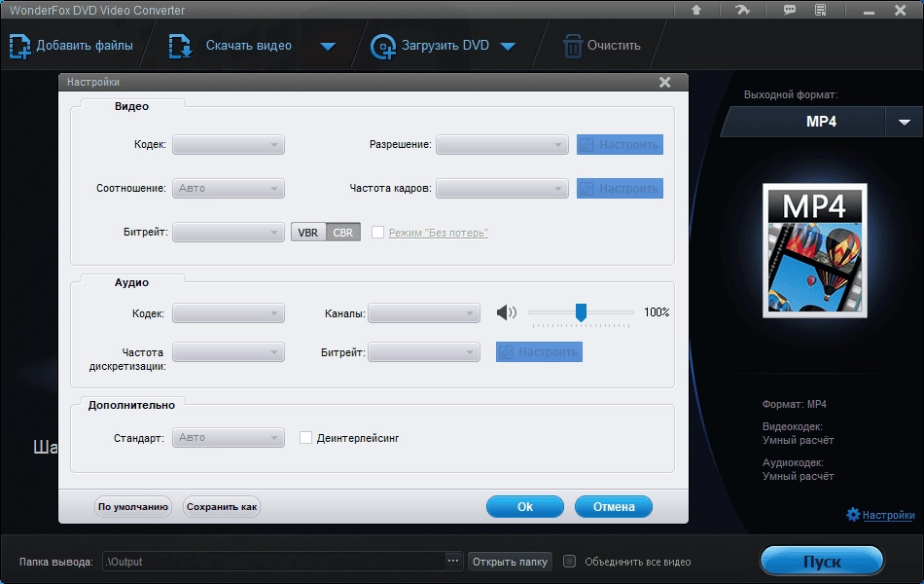The width and height of the screenshot is (924, 584).
Task: Expand the Выходной формат MP4 dropdown arrow
Action: click(904, 122)
